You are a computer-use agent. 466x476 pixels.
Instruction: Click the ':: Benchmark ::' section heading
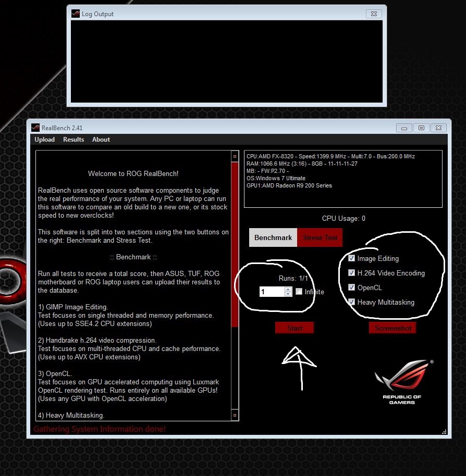tap(133, 257)
